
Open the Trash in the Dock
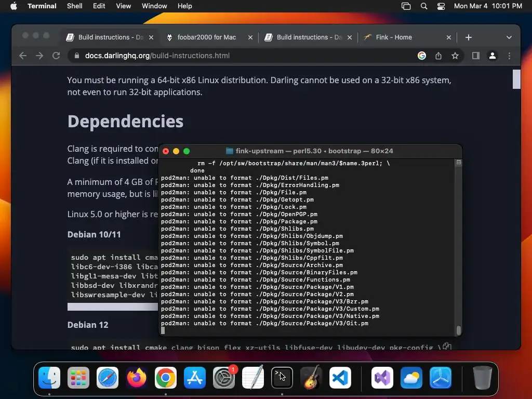coord(482,378)
